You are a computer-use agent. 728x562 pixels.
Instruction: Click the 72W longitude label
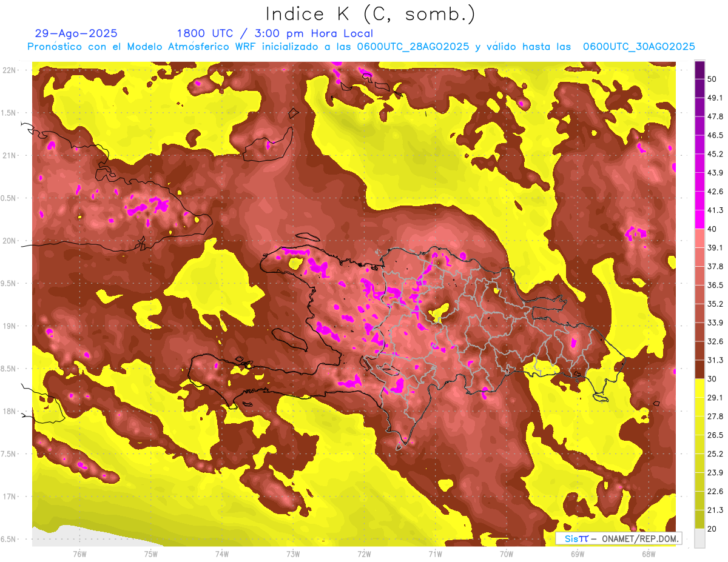(364, 554)
